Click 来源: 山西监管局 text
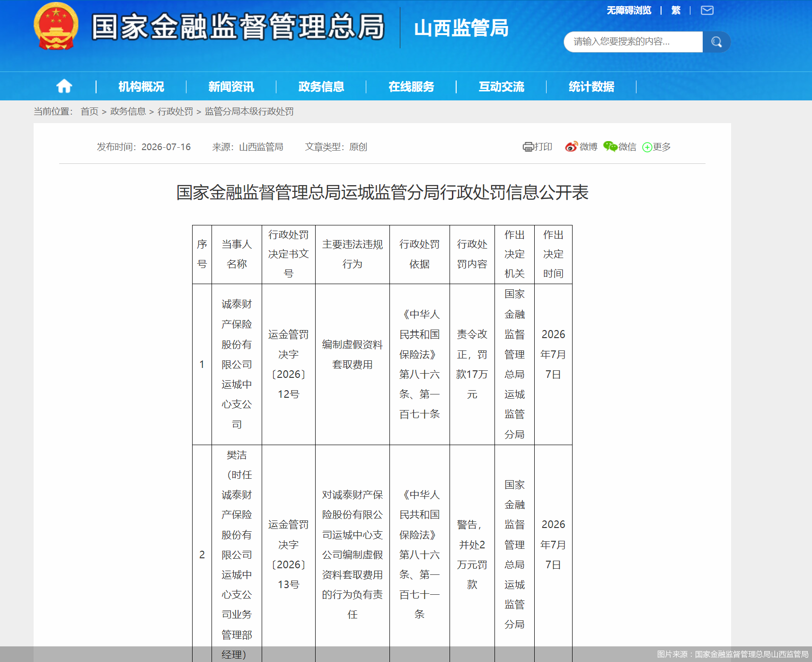 pos(247,147)
